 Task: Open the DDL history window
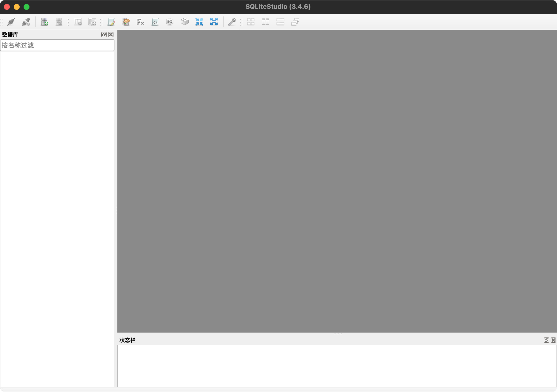126,22
